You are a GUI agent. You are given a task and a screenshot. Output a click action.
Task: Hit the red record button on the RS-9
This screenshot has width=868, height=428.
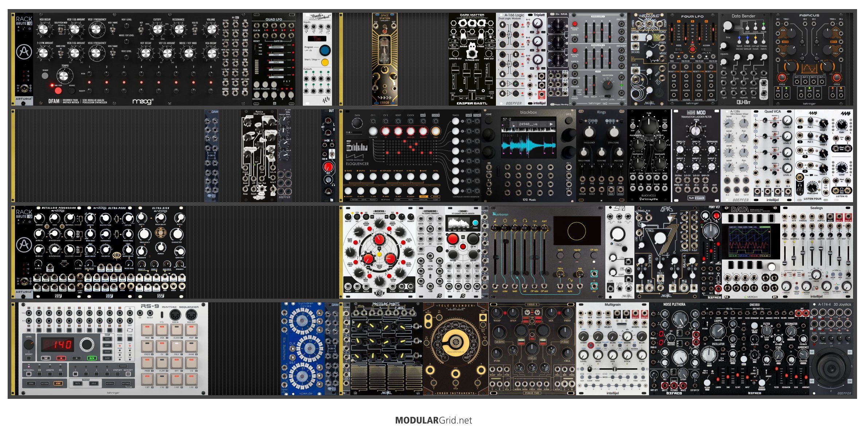point(61,358)
